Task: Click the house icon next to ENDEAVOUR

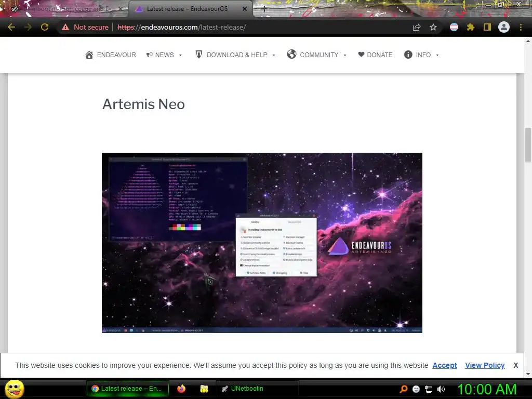Action: coord(89,55)
